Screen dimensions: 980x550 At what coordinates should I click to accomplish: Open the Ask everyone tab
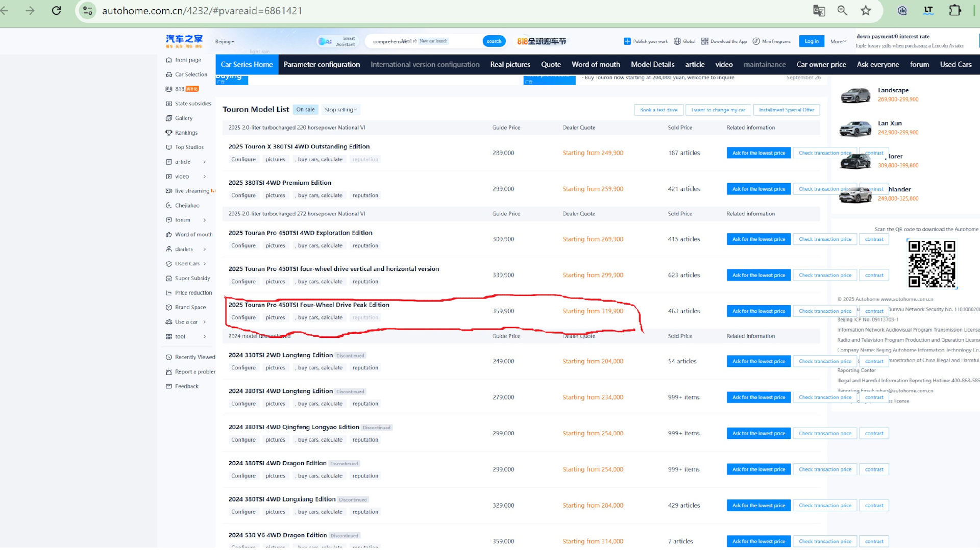[x=878, y=65]
